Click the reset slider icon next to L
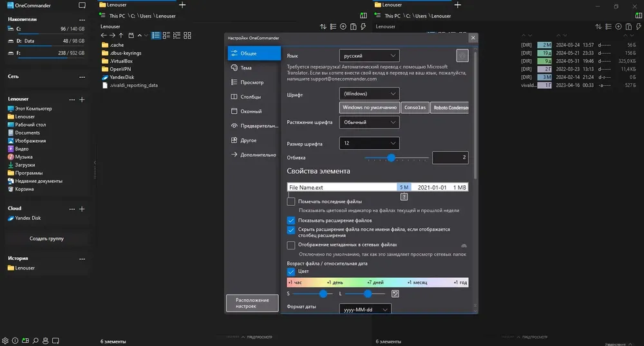The height and width of the screenshot is (346, 644). click(x=395, y=293)
